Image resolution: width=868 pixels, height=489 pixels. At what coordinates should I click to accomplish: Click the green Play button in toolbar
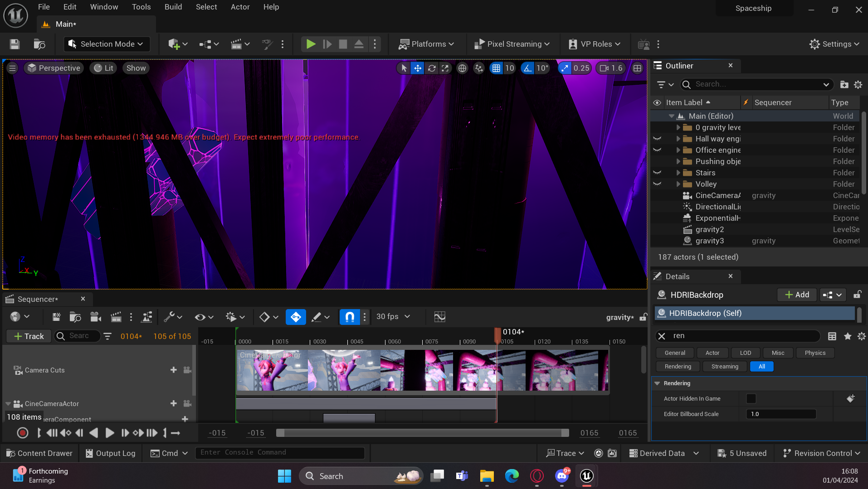(311, 44)
